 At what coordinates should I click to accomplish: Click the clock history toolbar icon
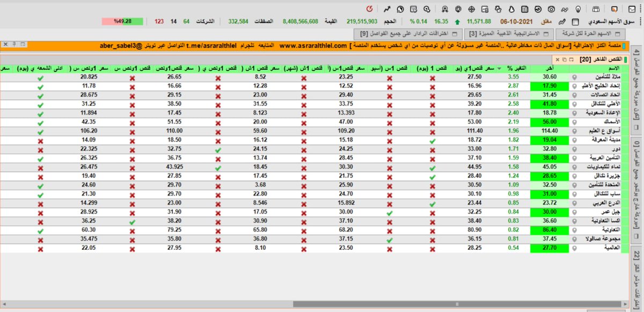click(x=538, y=9)
